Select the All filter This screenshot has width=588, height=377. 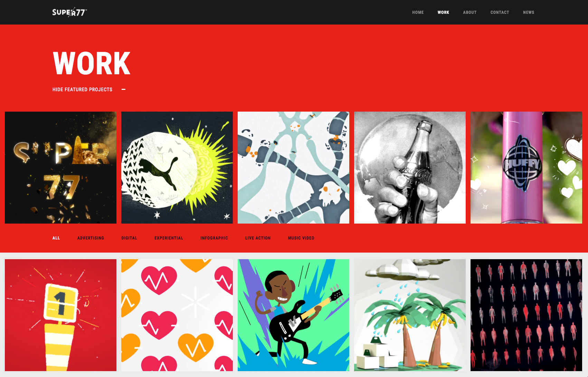[x=56, y=238]
